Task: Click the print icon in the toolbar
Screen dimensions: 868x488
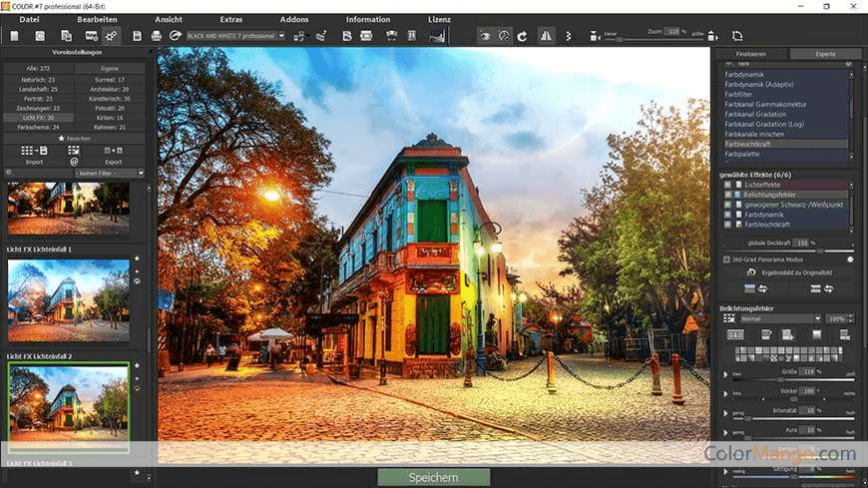Action: (x=157, y=36)
